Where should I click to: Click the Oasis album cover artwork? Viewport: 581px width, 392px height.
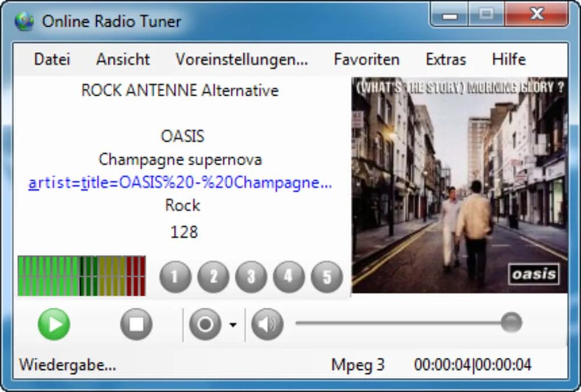point(460,185)
